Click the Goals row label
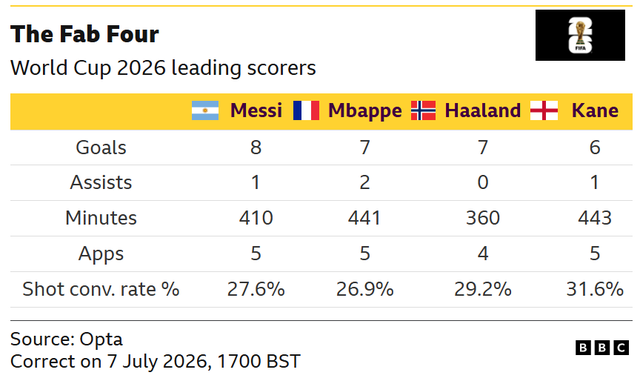 (x=101, y=147)
